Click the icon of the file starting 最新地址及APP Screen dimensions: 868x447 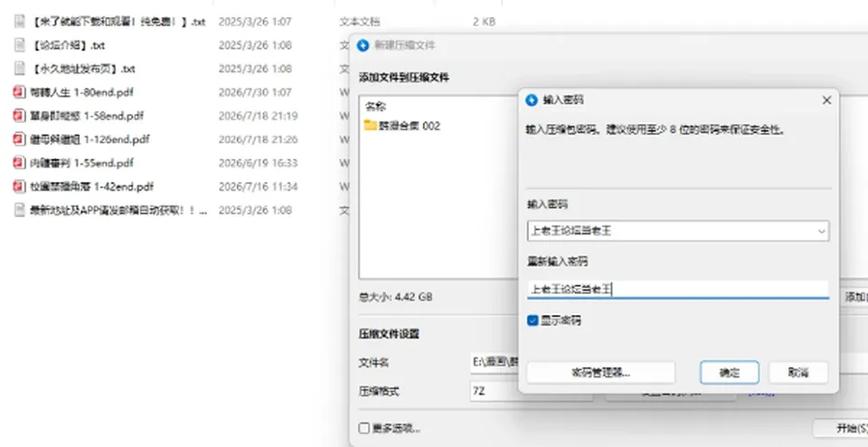19,210
